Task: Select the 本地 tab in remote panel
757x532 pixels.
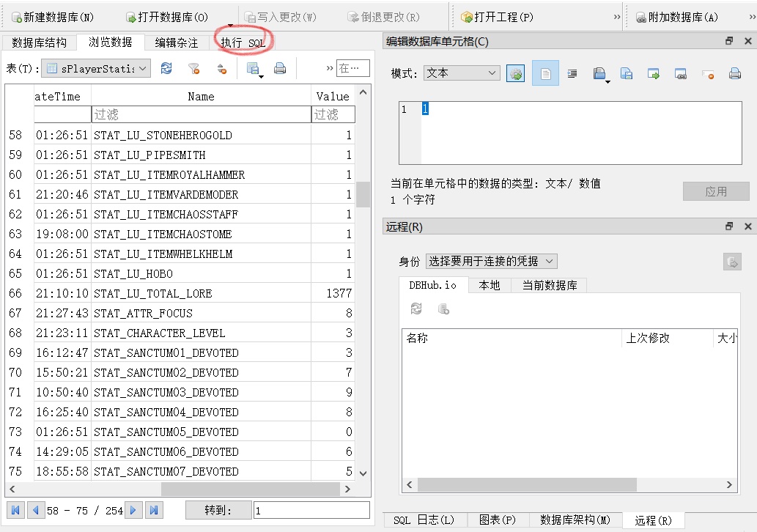Action: [x=489, y=285]
